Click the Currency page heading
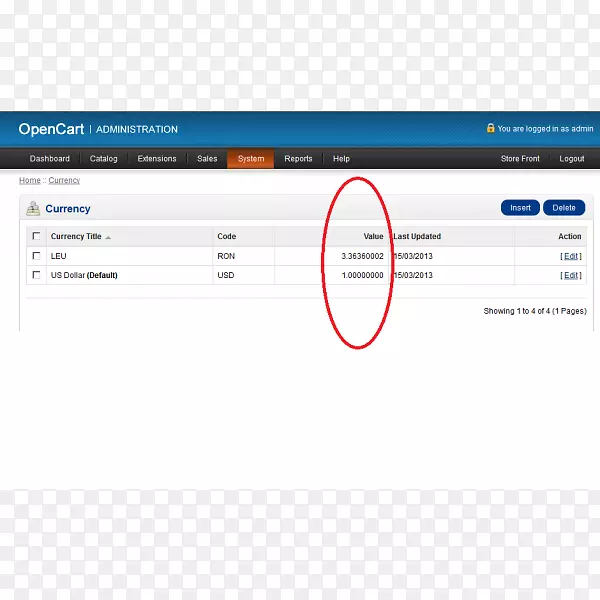The height and width of the screenshot is (600, 600). [x=68, y=209]
